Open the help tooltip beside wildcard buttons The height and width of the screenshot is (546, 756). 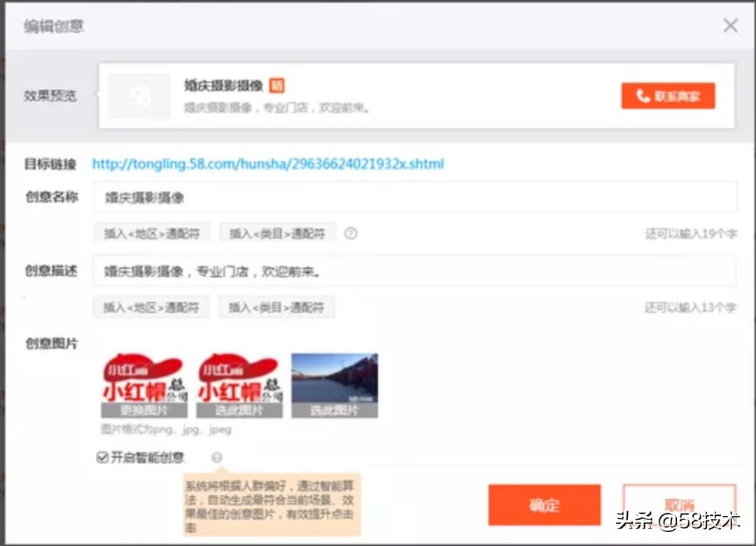[x=351, y=233]
